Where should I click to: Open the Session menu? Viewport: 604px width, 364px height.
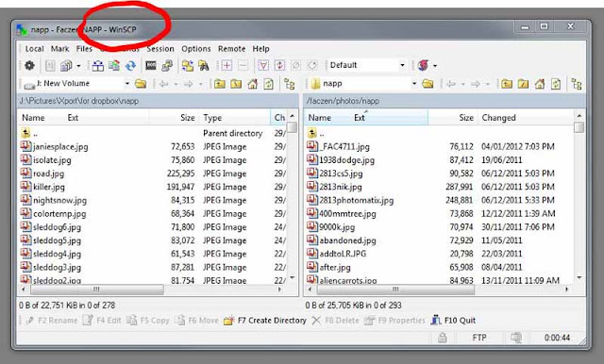pos(160,49)
